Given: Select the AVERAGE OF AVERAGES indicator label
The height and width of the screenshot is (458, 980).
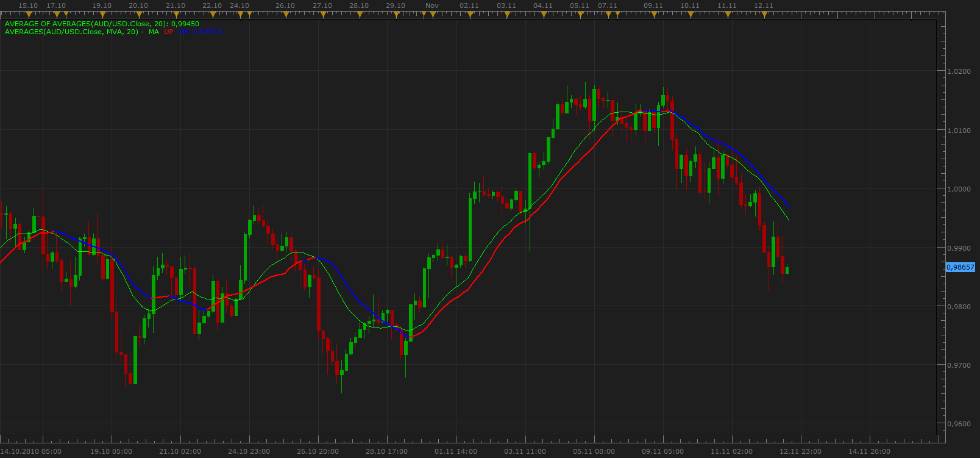Looking at the screenshot, I should coord(102,24).
